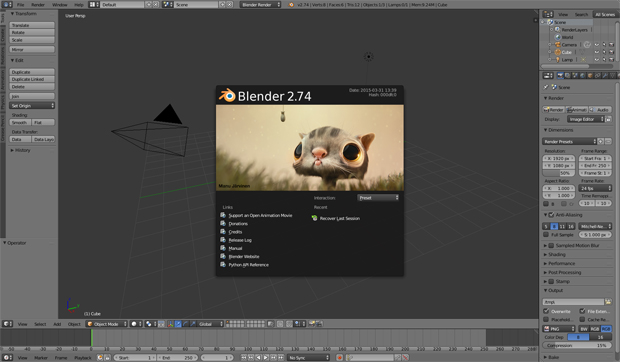Open World properties tab icon
The image size is (620, 362).
pos(583,75)
